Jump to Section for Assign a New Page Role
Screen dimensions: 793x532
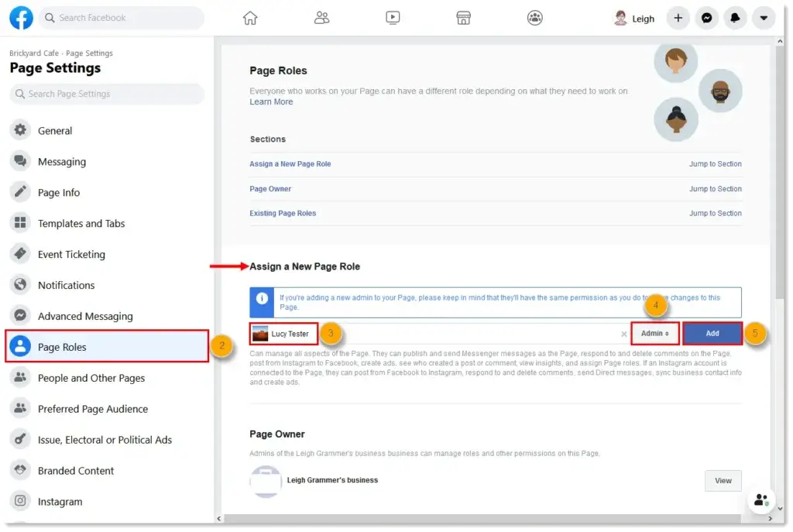[715, 164]
